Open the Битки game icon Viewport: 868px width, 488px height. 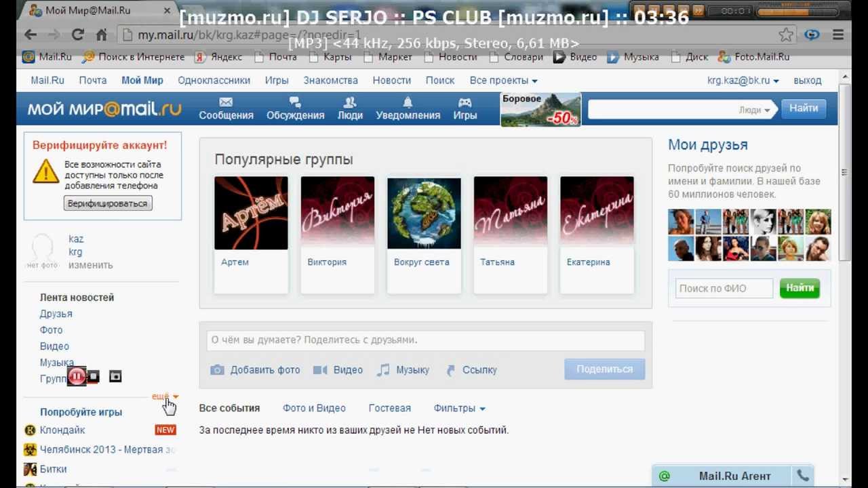tap(30, 469)
